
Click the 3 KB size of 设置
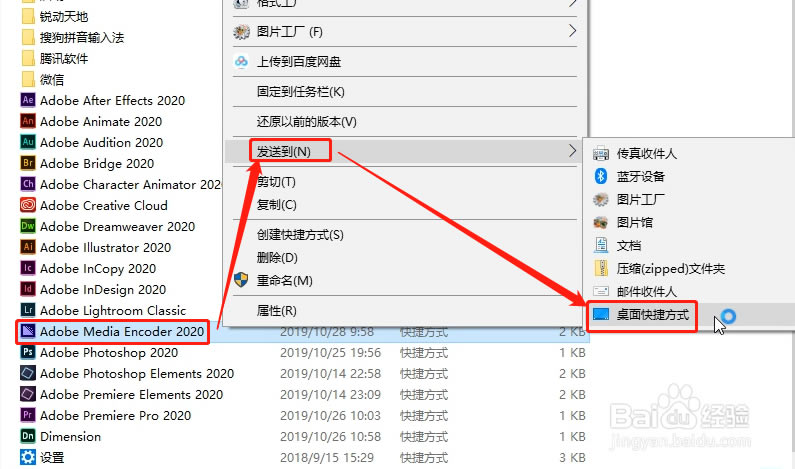coord(572,457)
